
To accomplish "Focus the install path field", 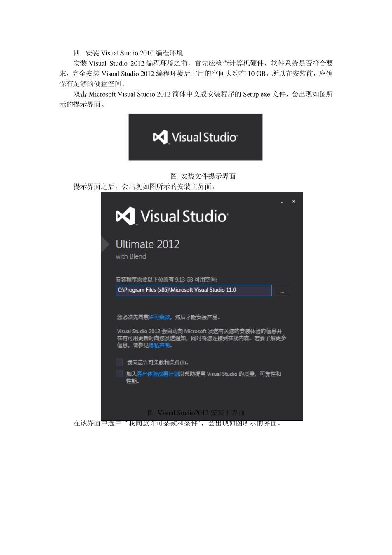I will click(x=194, y=290).
